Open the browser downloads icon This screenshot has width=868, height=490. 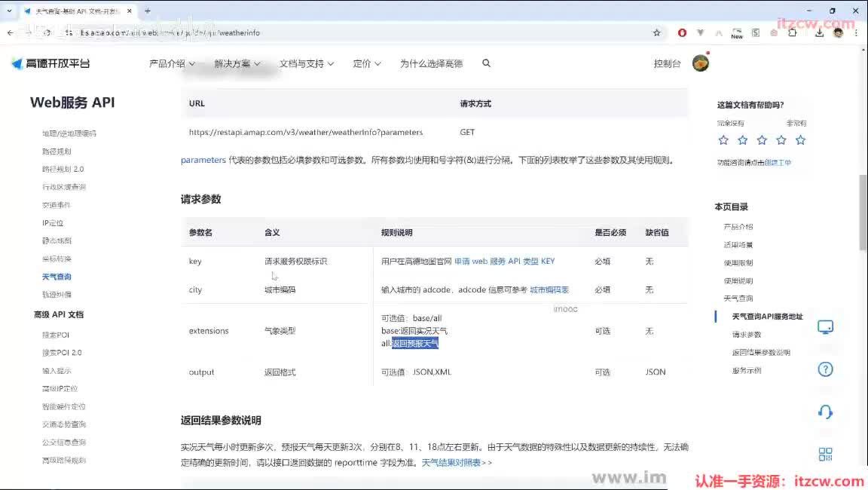click(819, 32)
